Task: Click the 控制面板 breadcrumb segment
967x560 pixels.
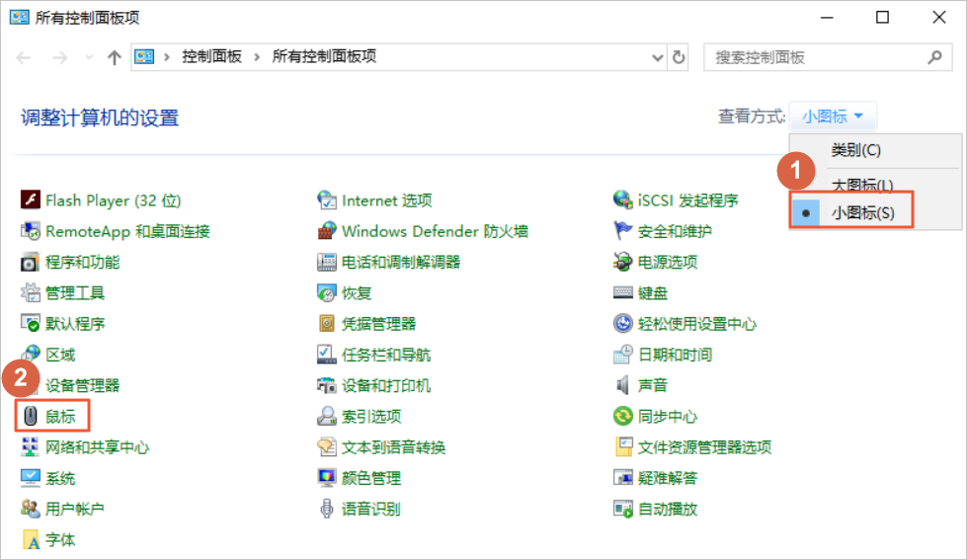Action: pyautogui.click(x=211, y=57)
